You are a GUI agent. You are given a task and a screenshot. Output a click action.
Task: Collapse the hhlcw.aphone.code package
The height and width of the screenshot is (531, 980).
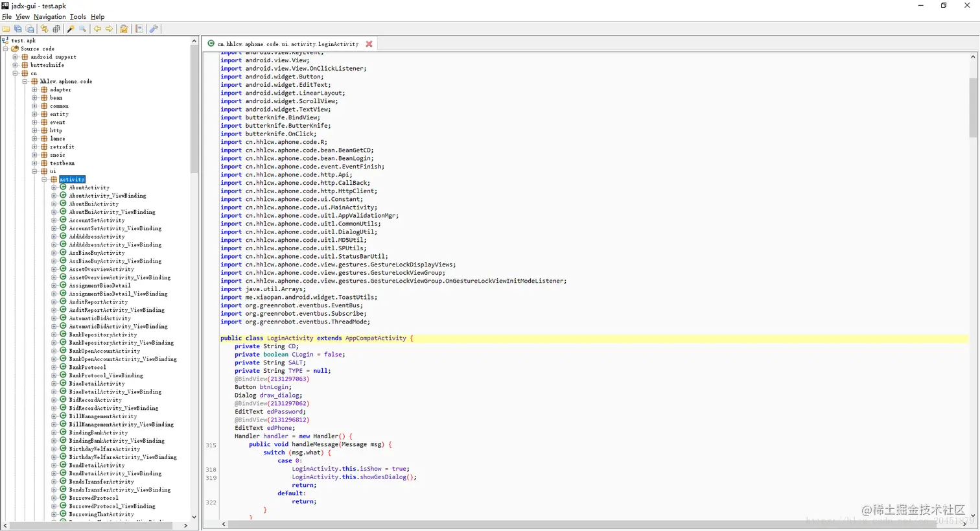click(x=25, y=82)
